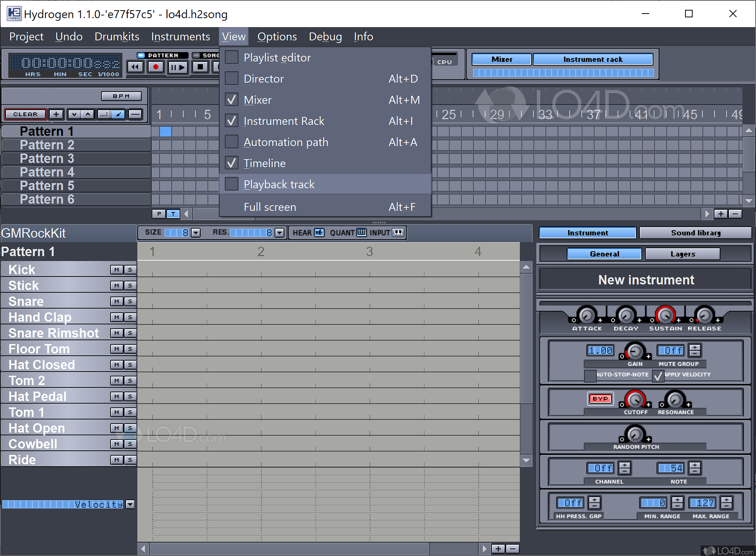Open the Sound library panel button
The width and height of the screenshot is (756, 556).
click(x=695, y=233)
